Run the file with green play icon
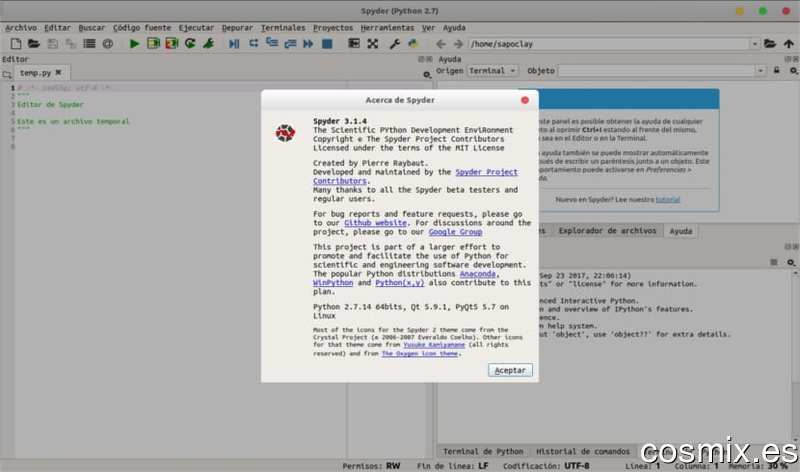The width and height of the screenshot is (800, 472). point(134,44)
